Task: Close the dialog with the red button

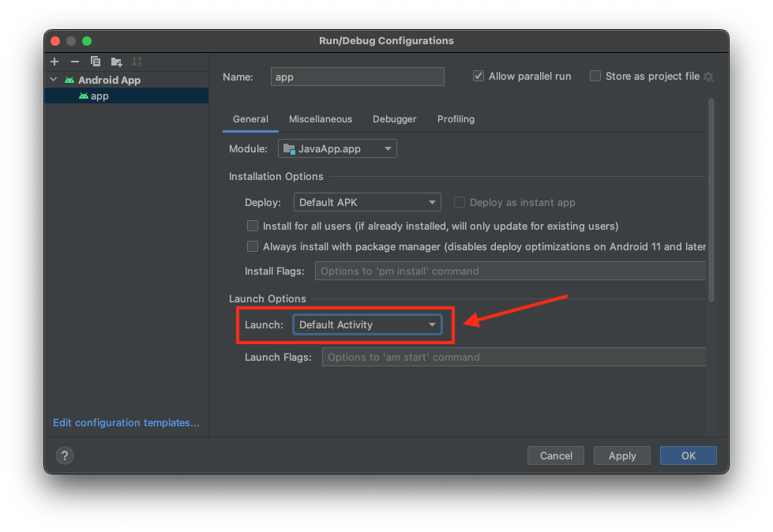Action: coord(56,41)
